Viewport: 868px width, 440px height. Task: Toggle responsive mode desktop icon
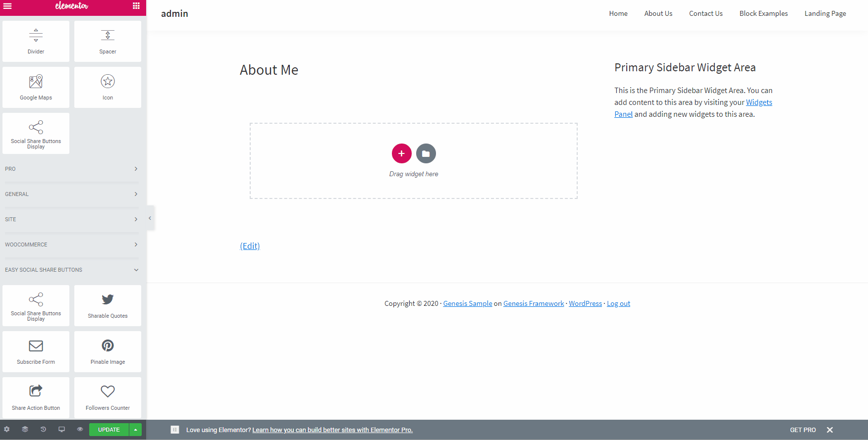[61, 429]
